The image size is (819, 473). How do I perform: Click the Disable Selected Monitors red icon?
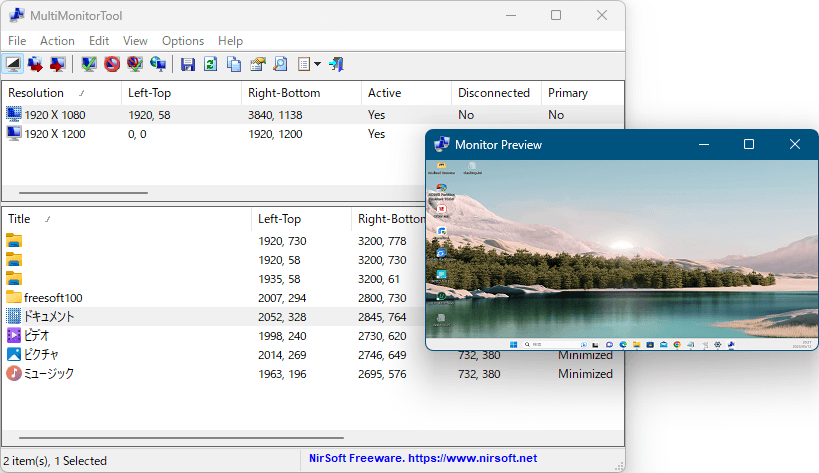[x=112, y=64]
